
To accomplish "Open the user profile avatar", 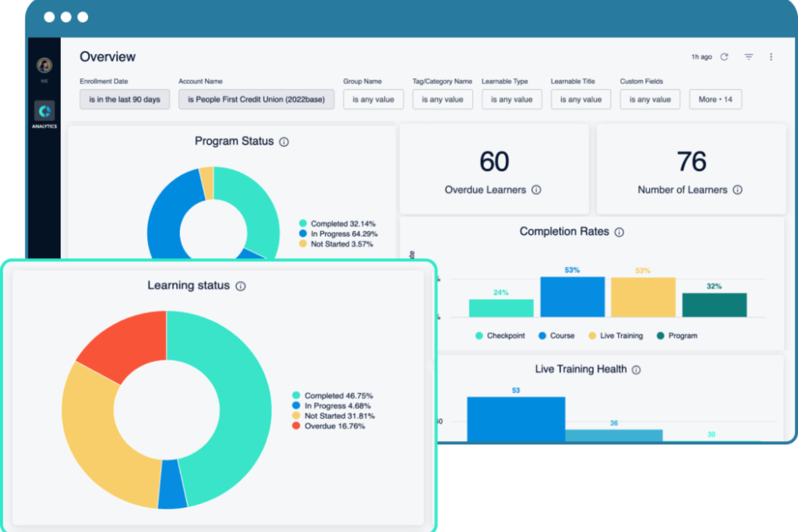I will coord(44,65).
